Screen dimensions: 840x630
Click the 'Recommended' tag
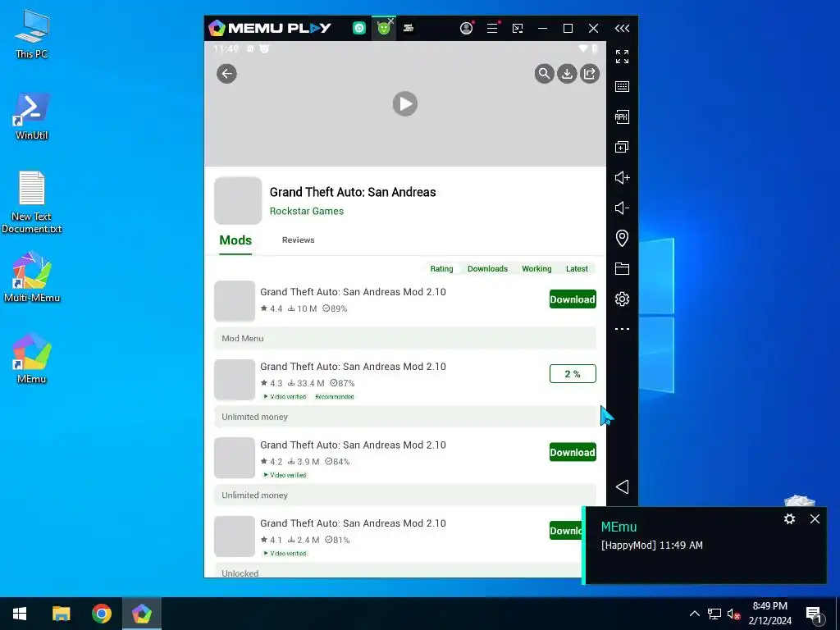(335, 397)
